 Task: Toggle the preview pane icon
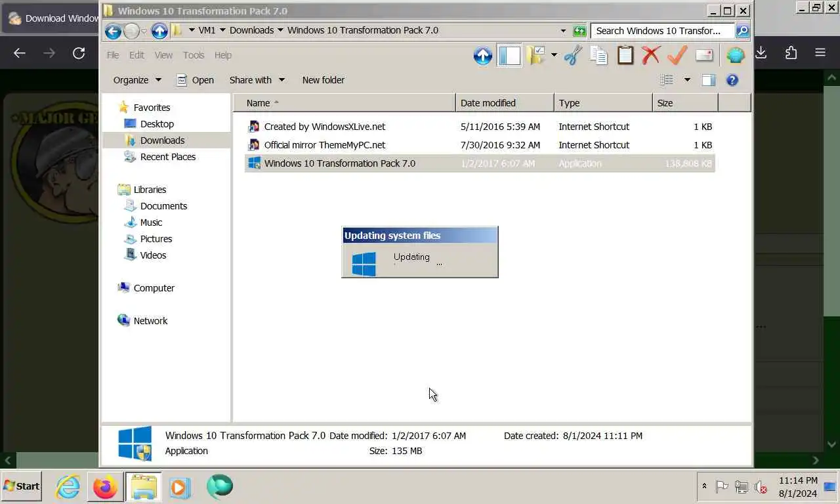click(x=708, y=80)
